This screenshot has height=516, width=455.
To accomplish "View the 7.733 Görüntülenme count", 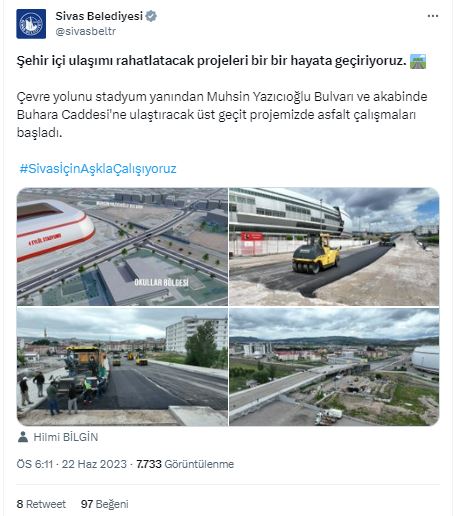I will click(x=185, y=464).
